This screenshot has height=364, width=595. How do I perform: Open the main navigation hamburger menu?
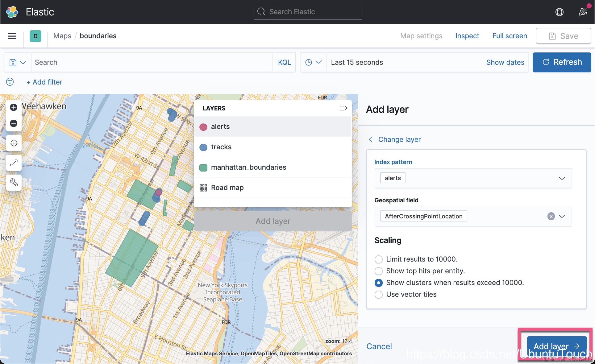click(12, 36)
